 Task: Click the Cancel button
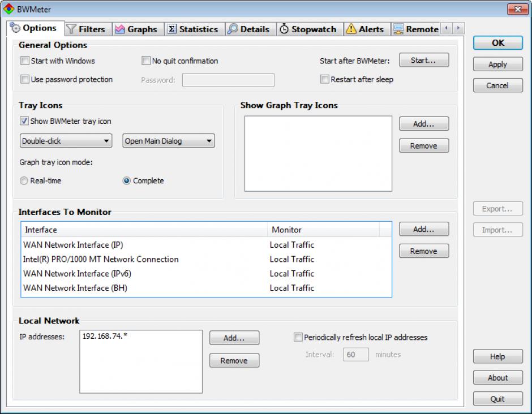coord(497,85)
